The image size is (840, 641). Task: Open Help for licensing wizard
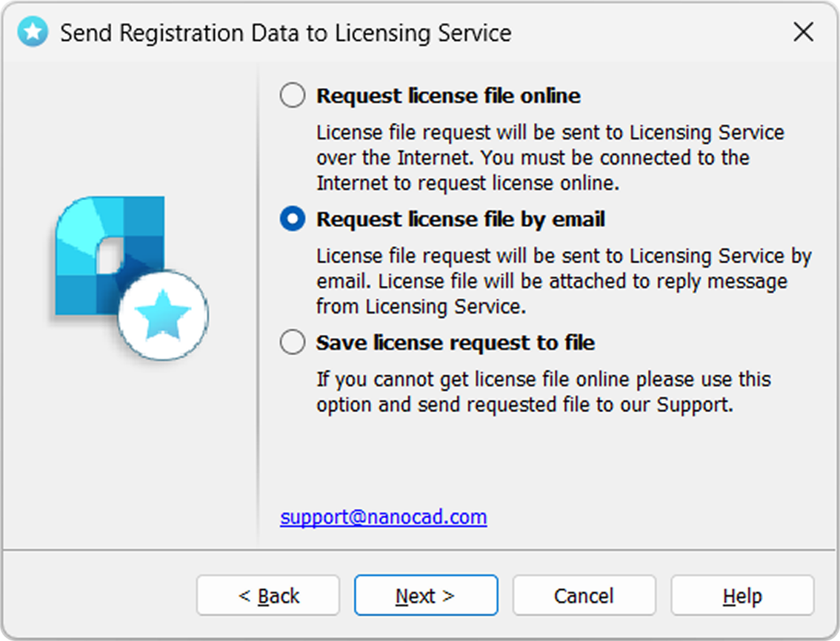(742, 596)
